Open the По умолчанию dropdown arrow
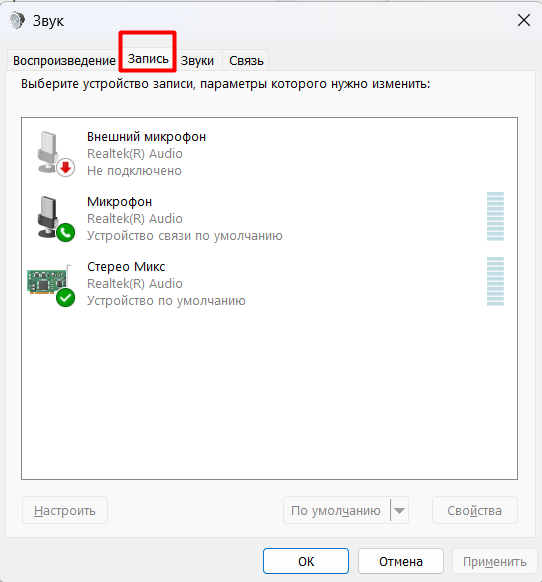The height and width of the screenshot is (582, 542). [x=399, y=511]
